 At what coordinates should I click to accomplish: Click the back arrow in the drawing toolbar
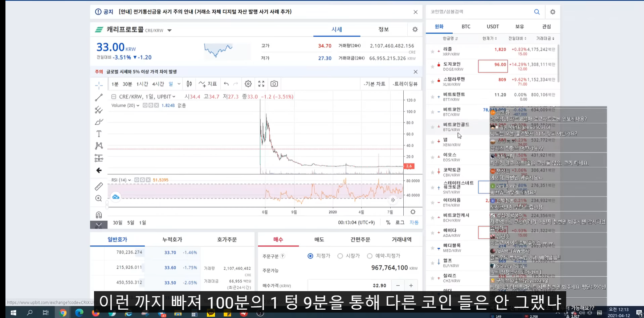tap(99, 170)
